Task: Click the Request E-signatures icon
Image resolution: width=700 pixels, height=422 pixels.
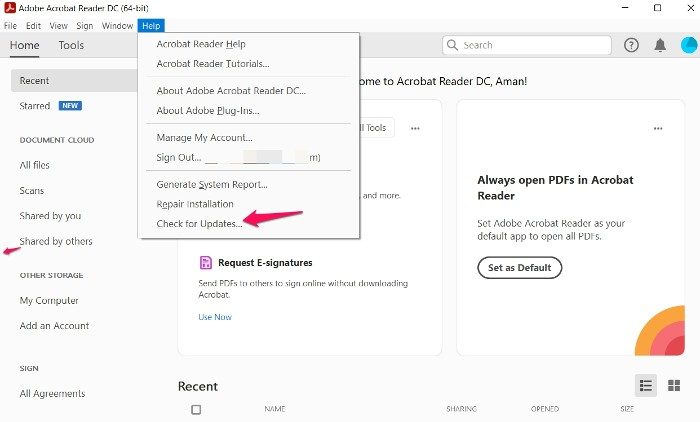Action: pos(206,263)
